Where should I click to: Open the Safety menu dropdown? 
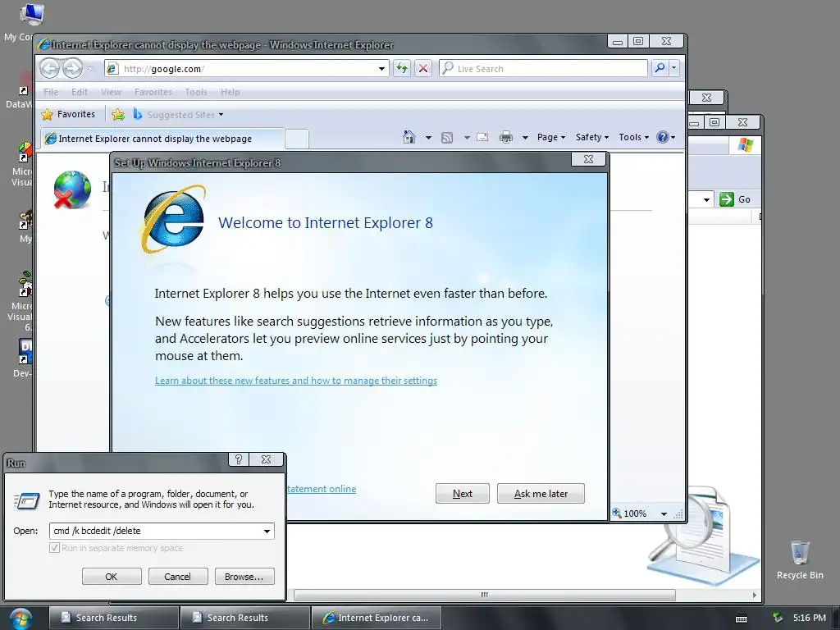pyautogui.click(x=592, y=137)
